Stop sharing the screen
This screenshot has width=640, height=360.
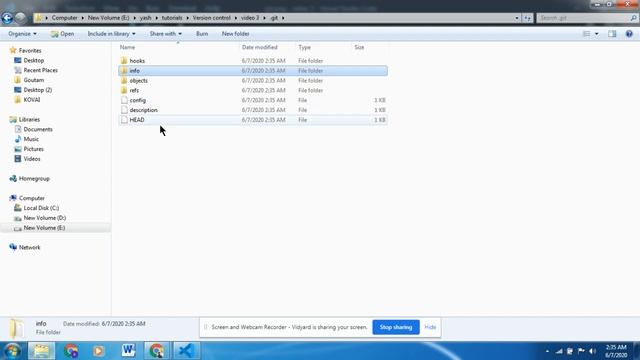point(396,327)
